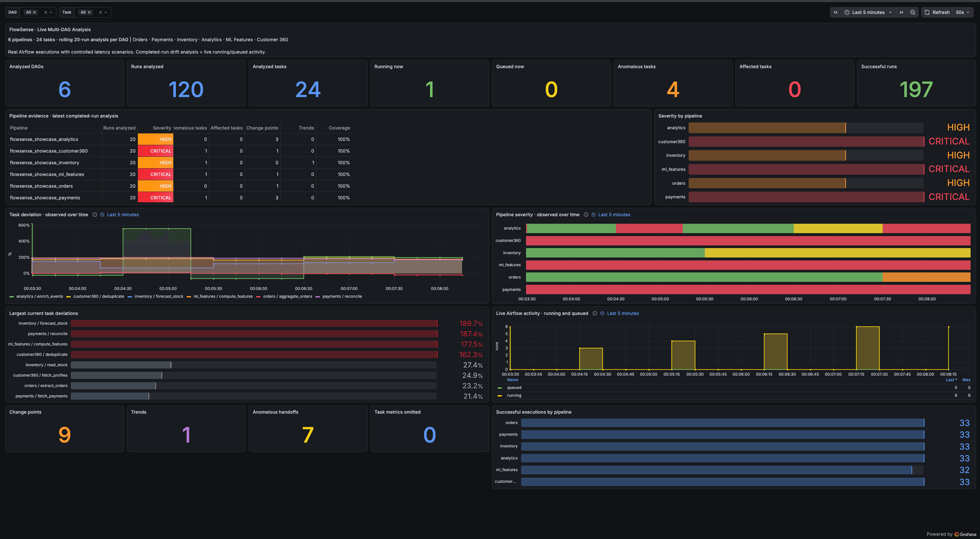This screenshot has height=539, width=980.
Task: Click customer360 bar in Severity by pipeline
Action: (x=806, y=142)
